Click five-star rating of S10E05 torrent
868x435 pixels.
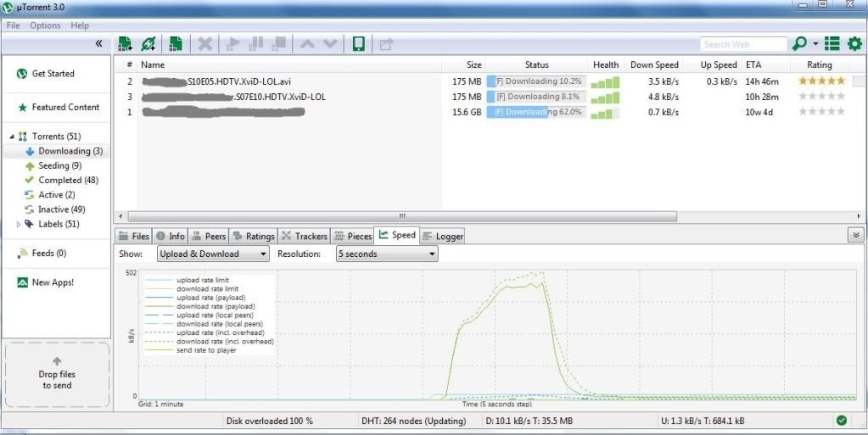coord(821,81)
